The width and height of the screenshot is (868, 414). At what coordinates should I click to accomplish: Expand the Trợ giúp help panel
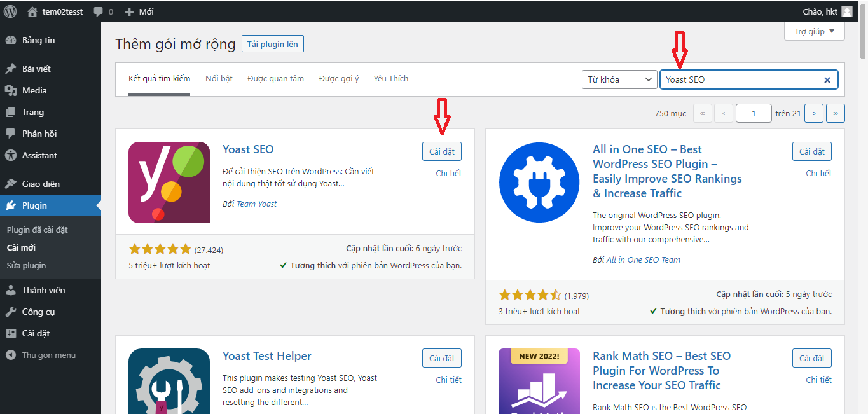click(814, 31)
